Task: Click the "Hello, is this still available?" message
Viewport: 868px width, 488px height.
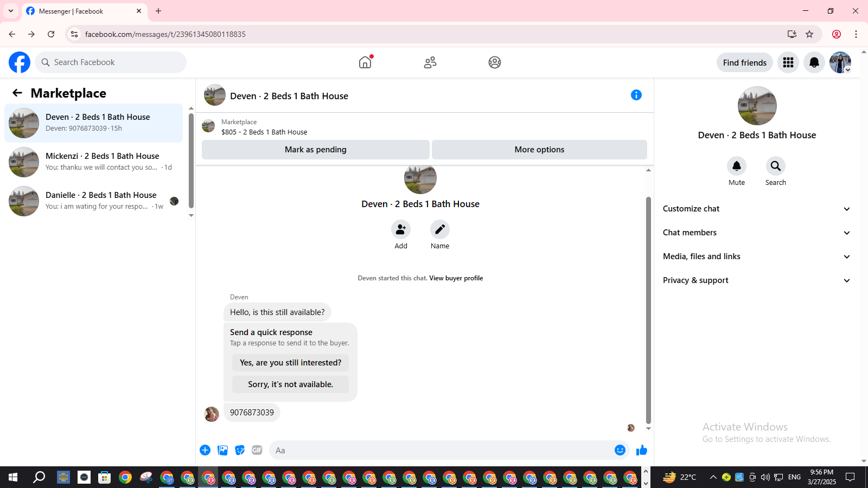Action: pyautogui.click(x=277, y=312)
